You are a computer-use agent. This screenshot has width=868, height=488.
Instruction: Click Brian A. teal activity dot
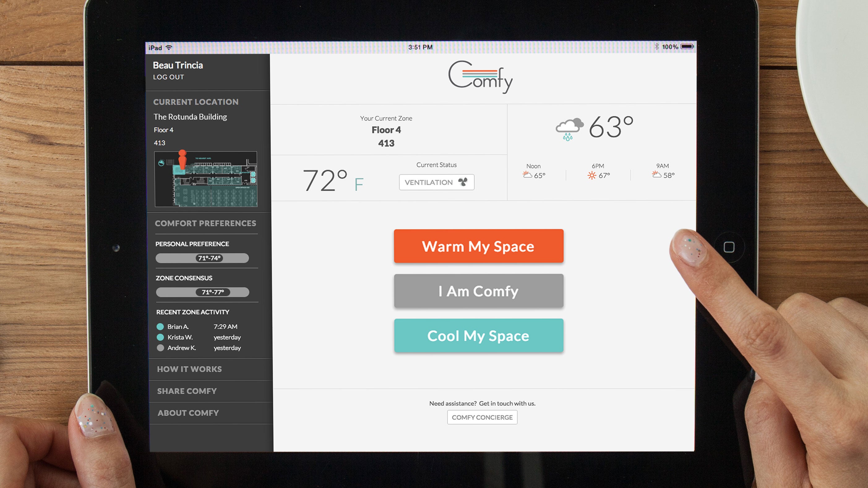coord(160,327)
